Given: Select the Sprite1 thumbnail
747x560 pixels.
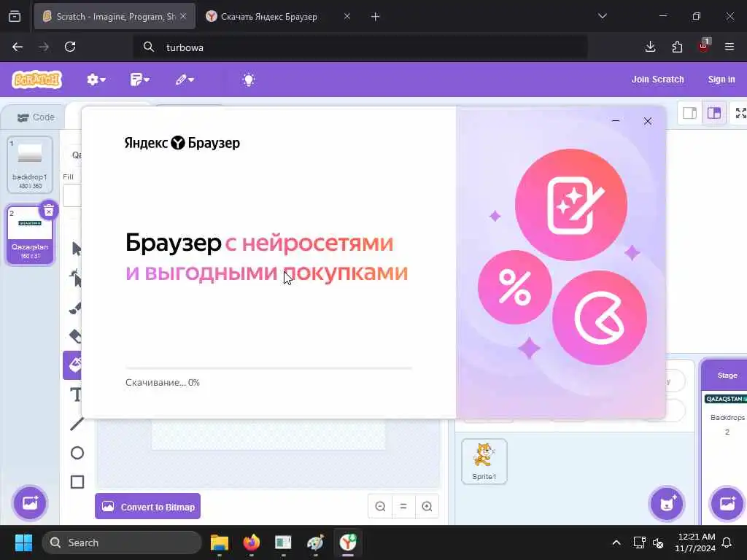Looking at the screenshot, I should tap(484, 462).
